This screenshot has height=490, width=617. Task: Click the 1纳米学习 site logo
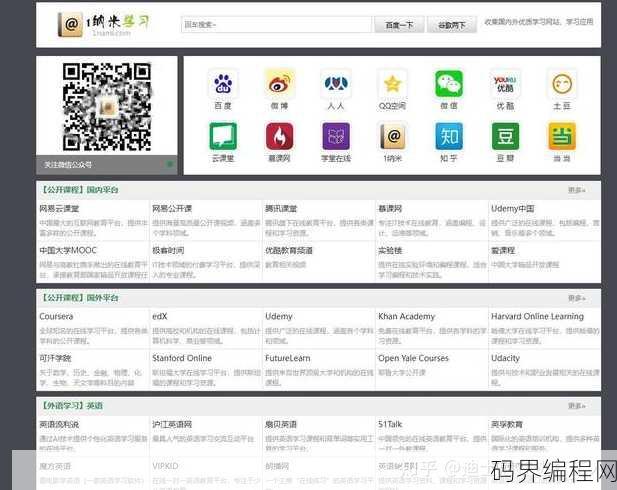pyautogui.click(x=104, y=24)
